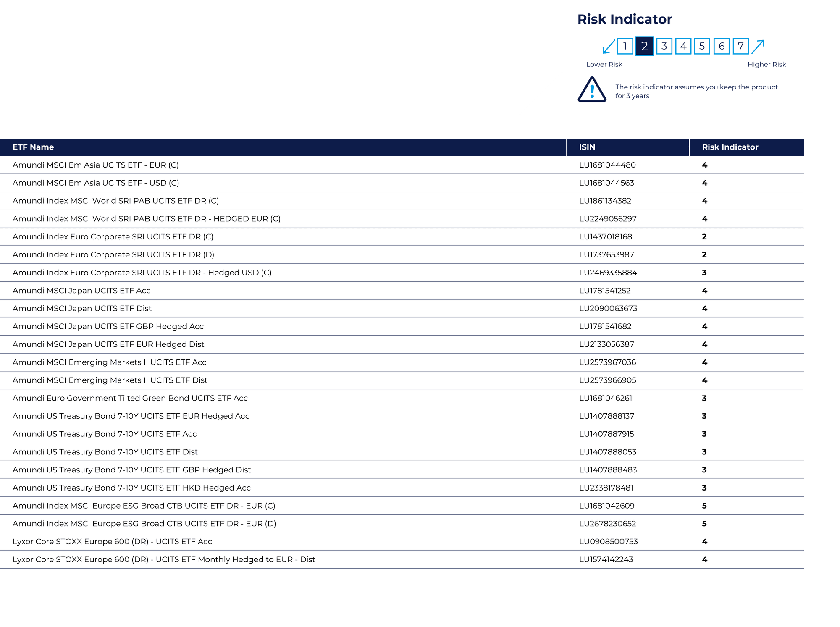The image size is (840, 627).
Task: Click the 3 years holding note text
Action: pos(696,91)
